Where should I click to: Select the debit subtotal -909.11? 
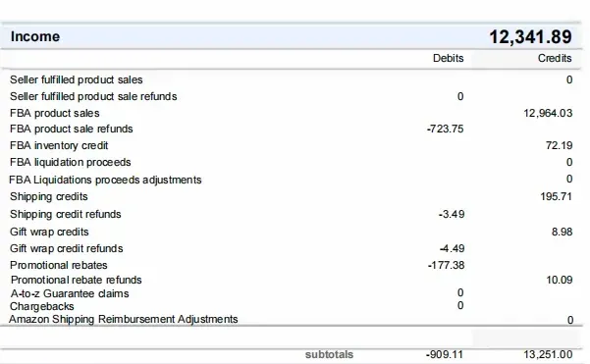click(445, 354)
